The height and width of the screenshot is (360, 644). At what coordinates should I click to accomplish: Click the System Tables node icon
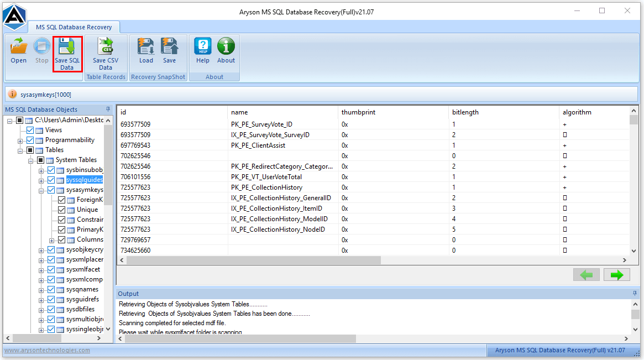pos(50,160)
